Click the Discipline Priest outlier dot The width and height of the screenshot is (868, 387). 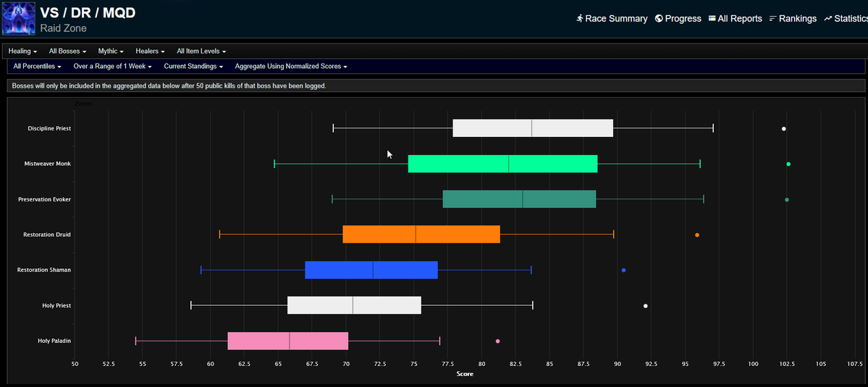[784, 128]
